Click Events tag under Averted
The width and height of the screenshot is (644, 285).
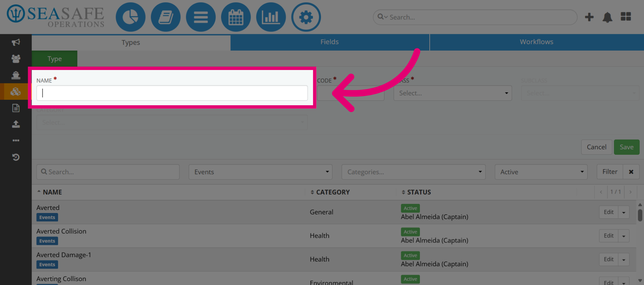pyautogui.click(x=47, y=217)
